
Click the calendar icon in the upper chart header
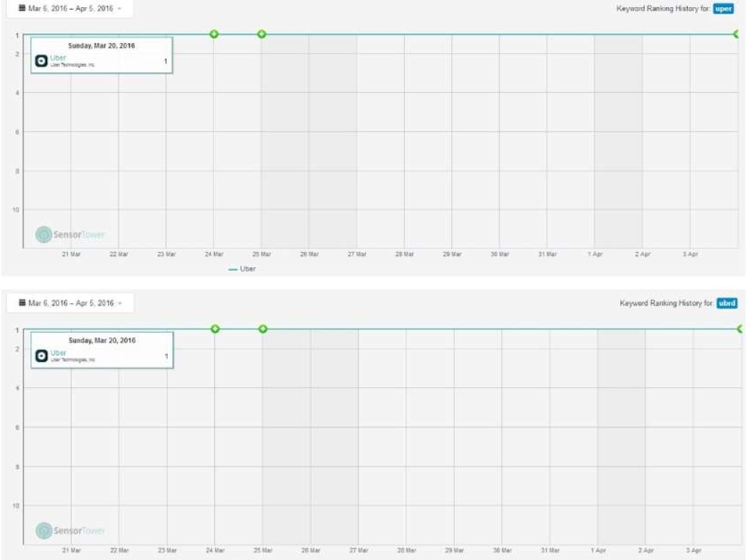coord(22,9)
